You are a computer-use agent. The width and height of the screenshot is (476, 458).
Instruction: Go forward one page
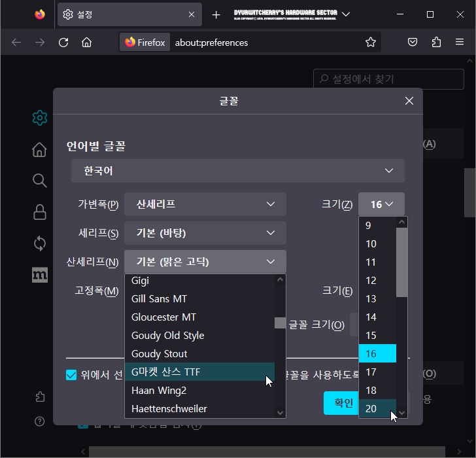tap(40, 43)
